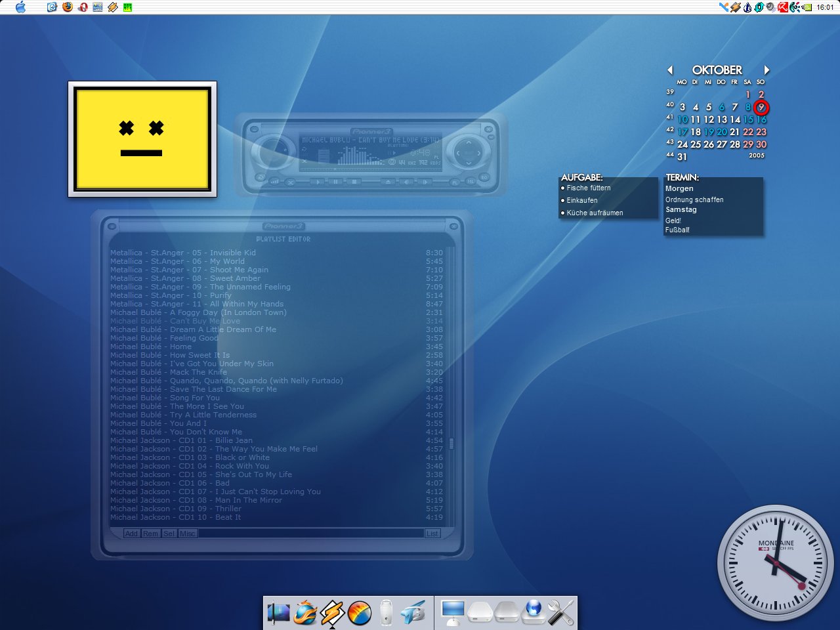The height and width of the screenshot is (630, 840).
Task: Click 'Ordnung schaffen' in Termin list
Action: coord(694,199)
